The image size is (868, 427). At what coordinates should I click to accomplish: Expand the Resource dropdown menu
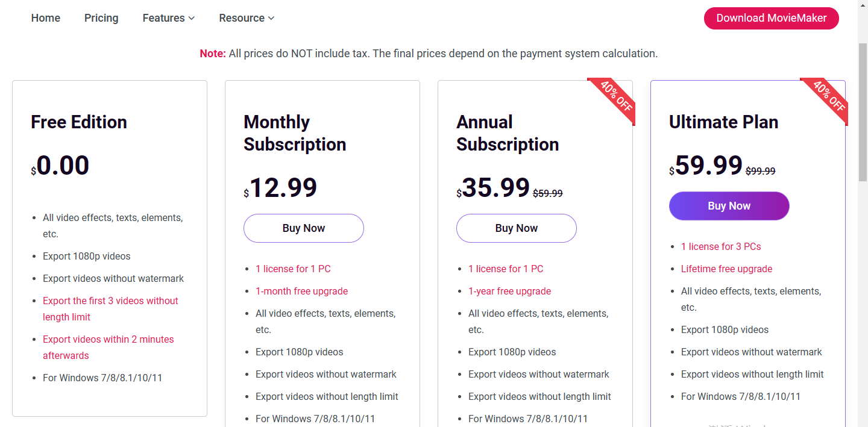(247, 18)
